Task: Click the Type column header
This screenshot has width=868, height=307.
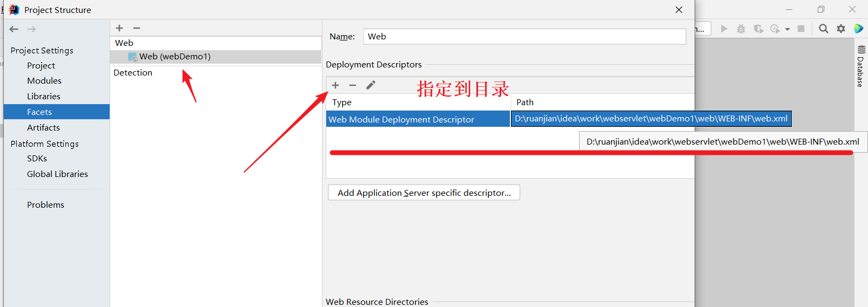Action: [418, 102]
